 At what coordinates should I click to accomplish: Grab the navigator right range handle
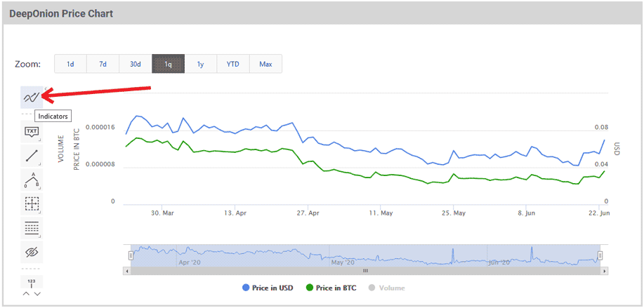(x=600, y=256)
